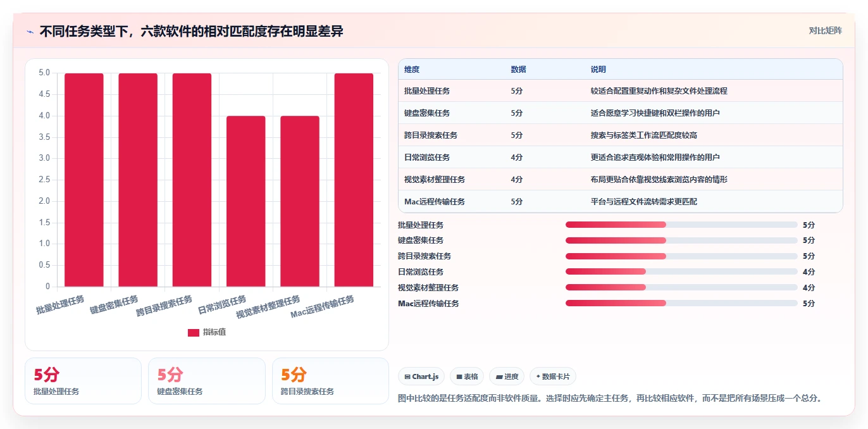Click the 批量处理任务 progress bar

[x=681, y=225]
